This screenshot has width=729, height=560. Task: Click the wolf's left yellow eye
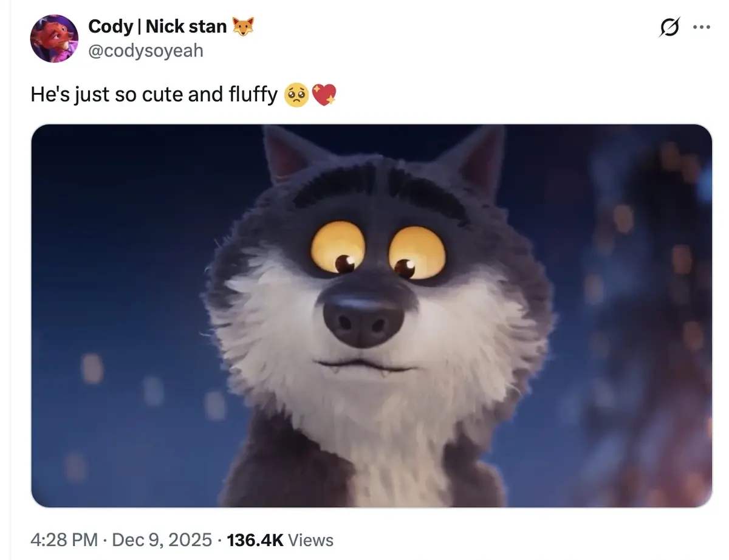click(x=338, y=248)
